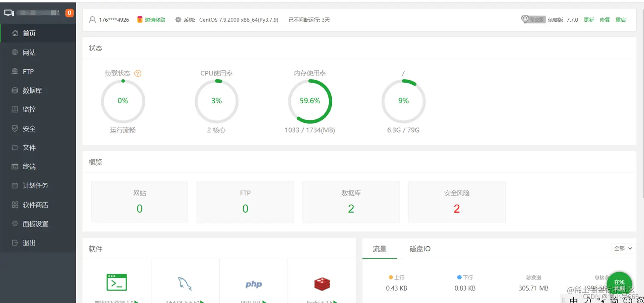644x303 pixels.
Task: Click the chart icon beside 监控
Action: [x=15, y=110]
